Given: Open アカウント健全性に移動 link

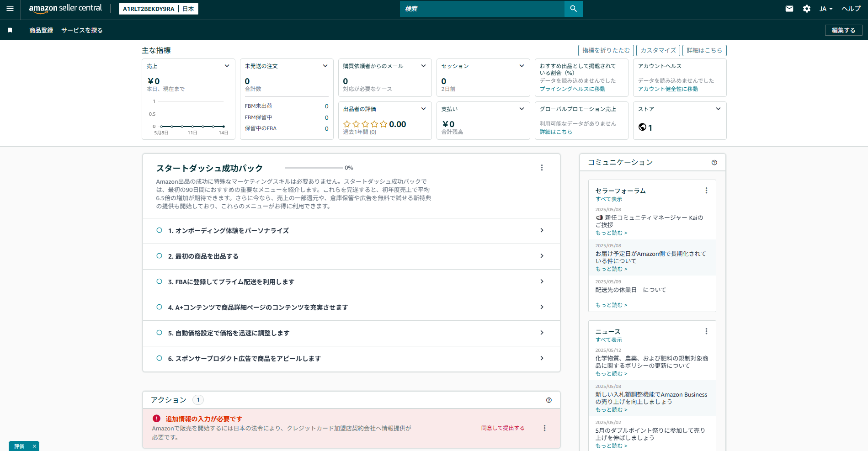Looking at the screenshot, I should [668, 89].
